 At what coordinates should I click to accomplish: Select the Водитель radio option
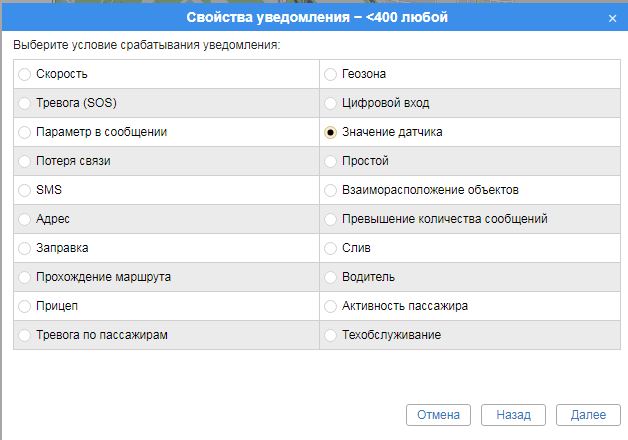331,277
